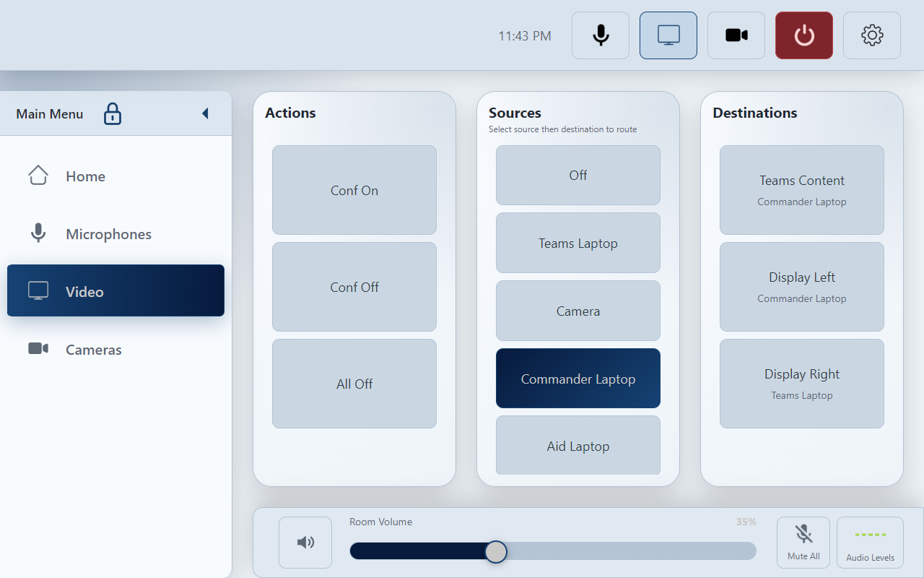Click the Conf On action
The image size is (924, 578).
pos(354,190)
